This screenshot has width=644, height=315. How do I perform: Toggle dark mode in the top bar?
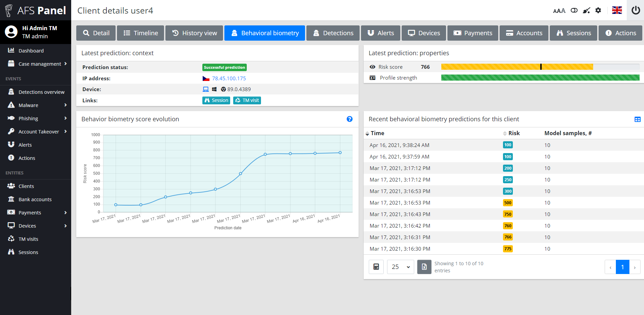point(574,10)
